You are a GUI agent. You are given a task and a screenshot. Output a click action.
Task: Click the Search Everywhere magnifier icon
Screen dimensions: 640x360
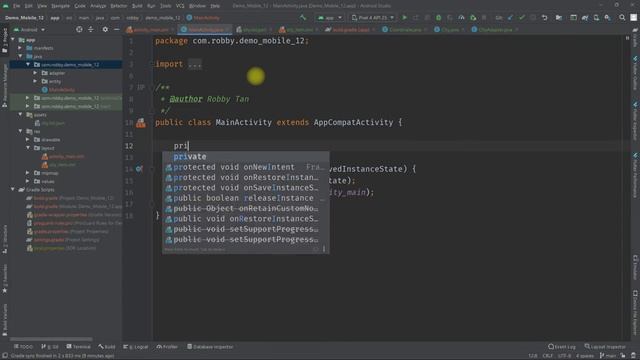click(622, 18)
